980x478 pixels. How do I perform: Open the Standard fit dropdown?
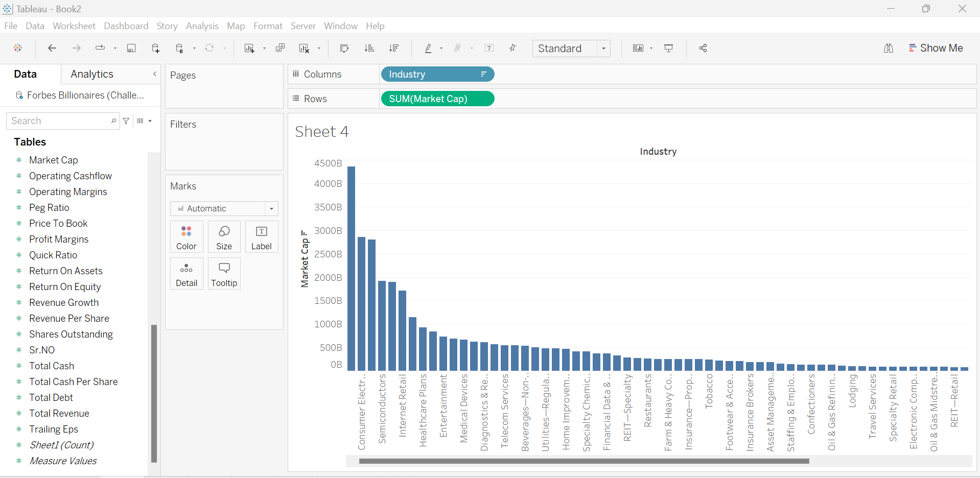tap(571, 48)
